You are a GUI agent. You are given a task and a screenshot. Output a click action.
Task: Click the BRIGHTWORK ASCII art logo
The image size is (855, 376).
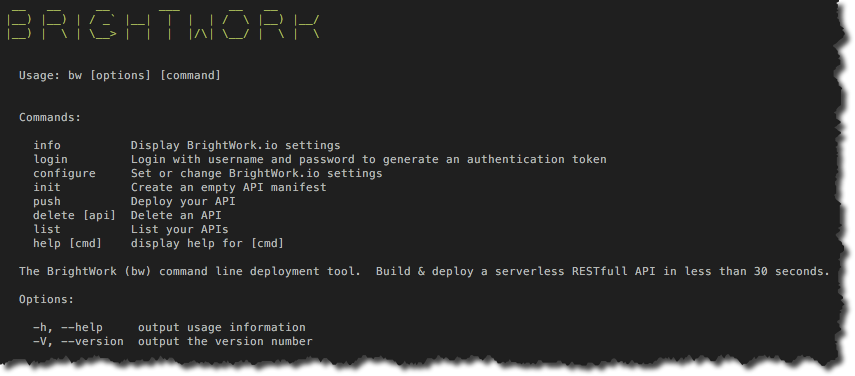coord(164,25)
